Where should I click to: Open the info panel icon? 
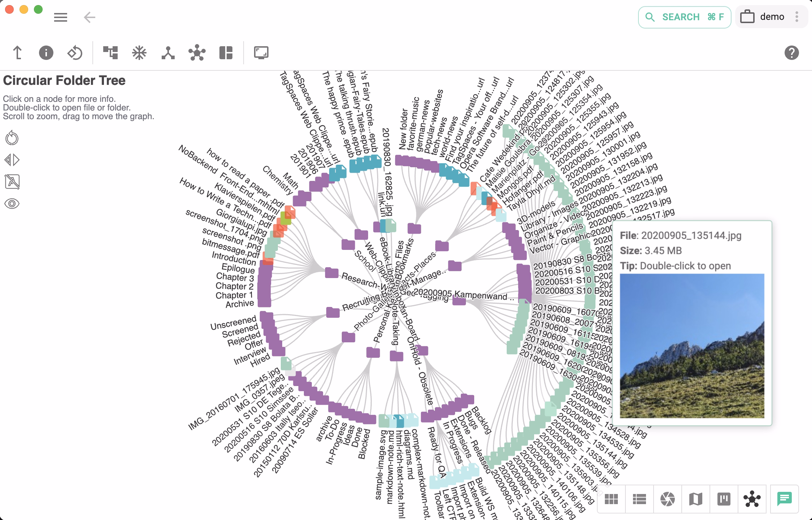click(x=46, y=52)
